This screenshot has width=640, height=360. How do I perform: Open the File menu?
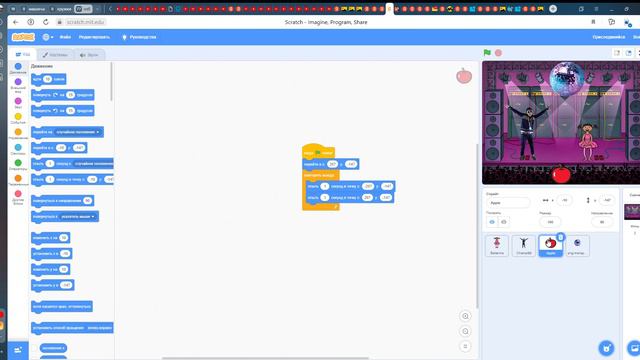point(65,37)
